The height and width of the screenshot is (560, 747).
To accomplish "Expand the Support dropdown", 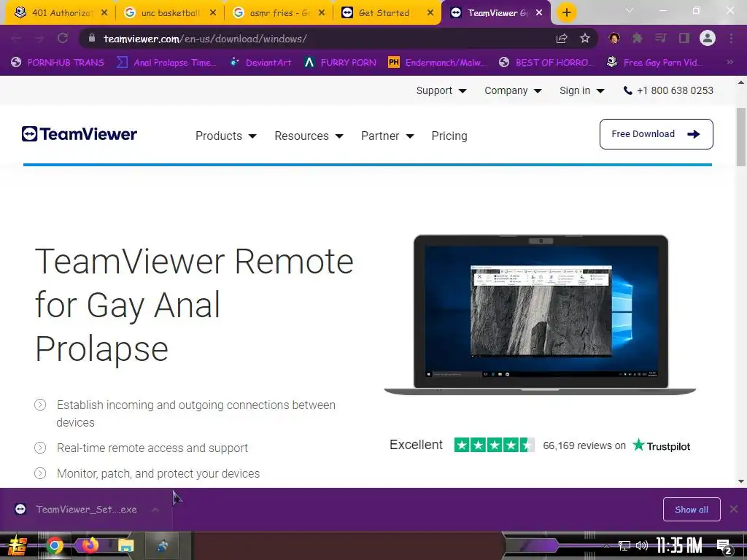I will pos(441,90).
